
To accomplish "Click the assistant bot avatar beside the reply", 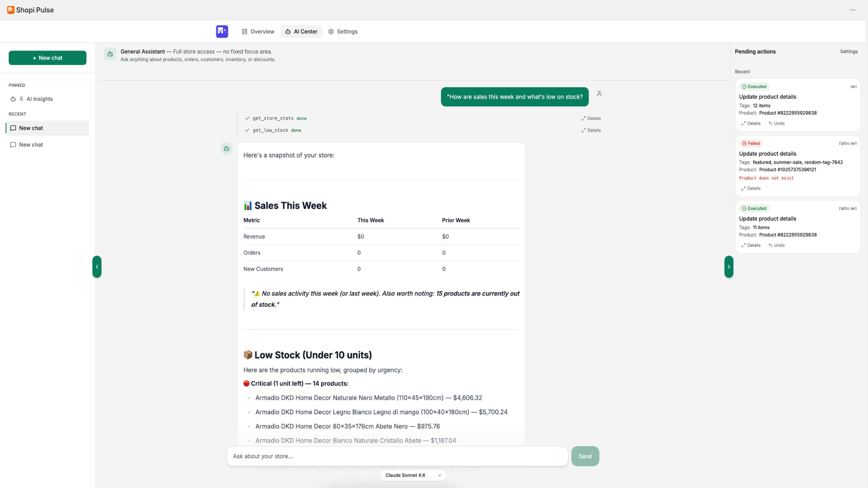I will click(x=227, y=149).
